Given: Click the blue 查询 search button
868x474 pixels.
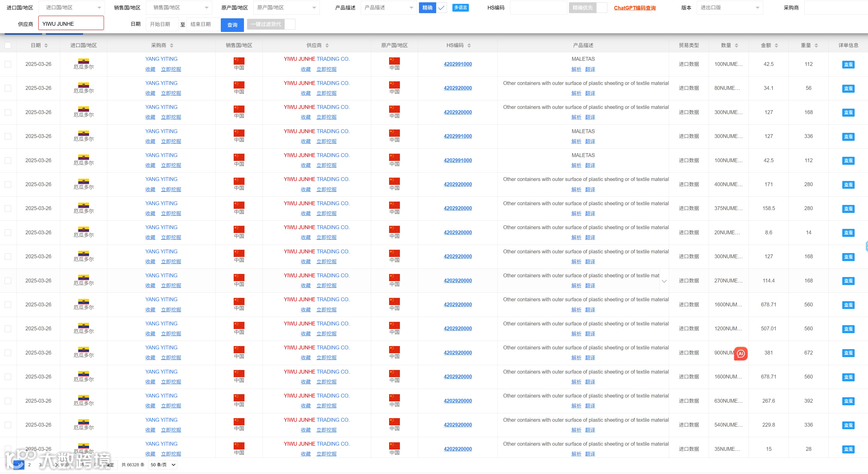Looking at the screenshot, I should point(232,25).
